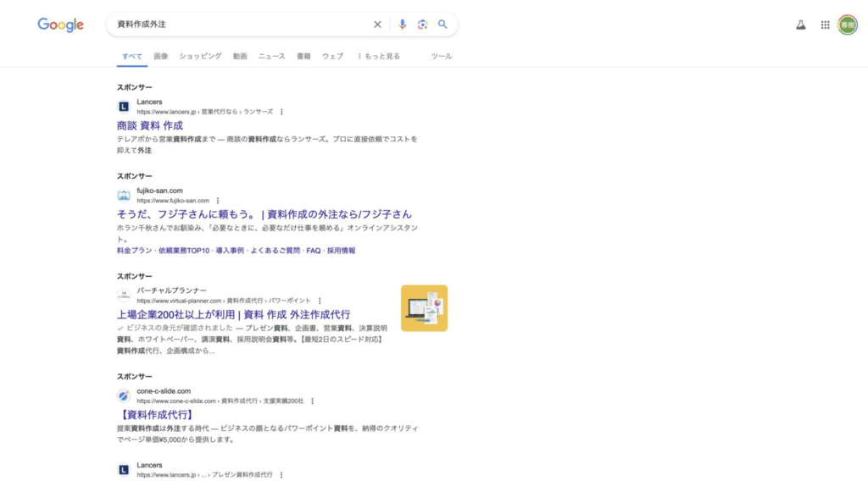
Task: Click the virtual planner ad thumbnail image
Action: coord(424,308)
